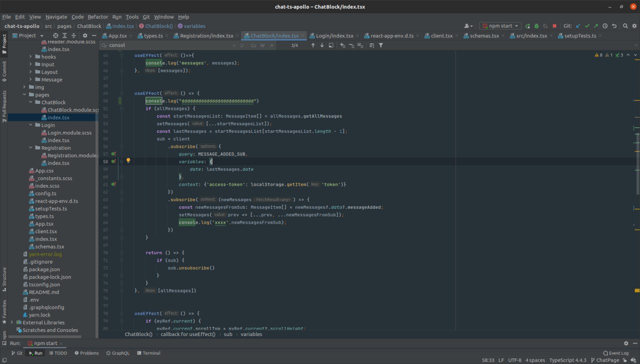Click Git update project arrow

click(x=578, y=26)
